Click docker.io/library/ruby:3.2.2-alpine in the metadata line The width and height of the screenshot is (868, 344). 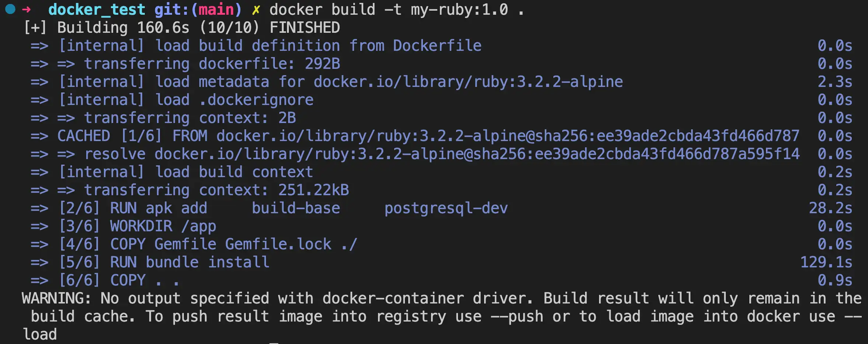coord(468,82)
